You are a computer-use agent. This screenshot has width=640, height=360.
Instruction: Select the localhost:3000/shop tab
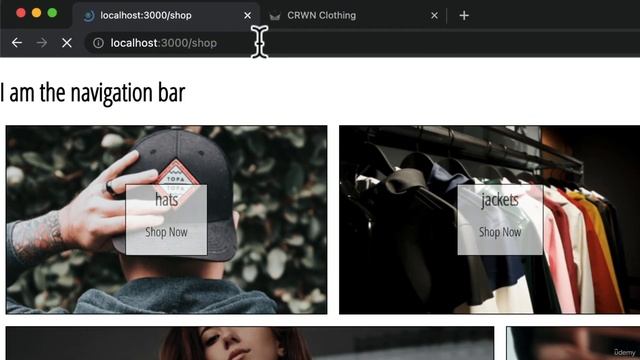(x=167, y=16)
